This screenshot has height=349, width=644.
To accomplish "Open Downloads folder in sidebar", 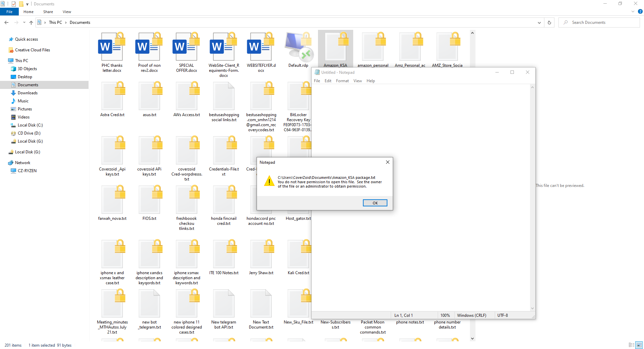I will (28, 93).
